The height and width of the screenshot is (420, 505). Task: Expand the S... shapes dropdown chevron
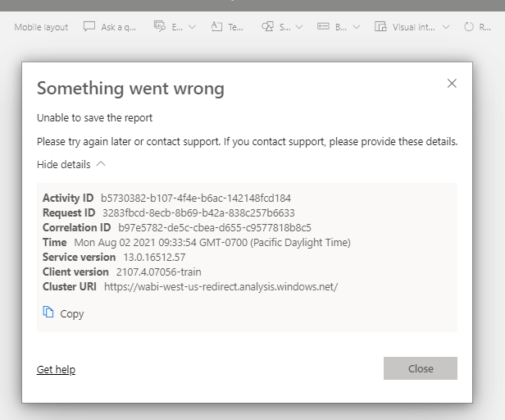299,27
